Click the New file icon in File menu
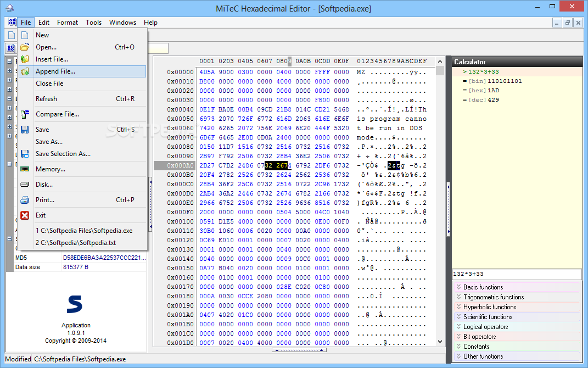 [25, 35]
